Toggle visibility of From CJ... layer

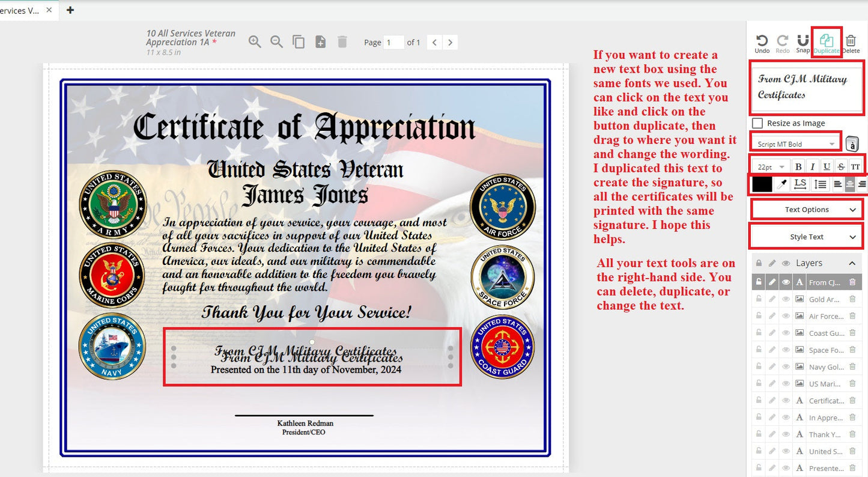point(786,282)
